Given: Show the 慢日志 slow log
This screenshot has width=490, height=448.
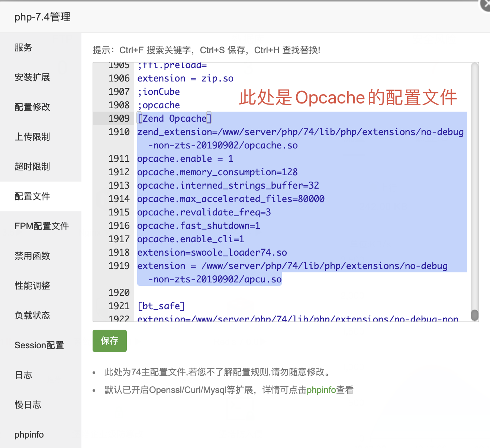Looking at the screenshot, I should [x=28, y=405].
